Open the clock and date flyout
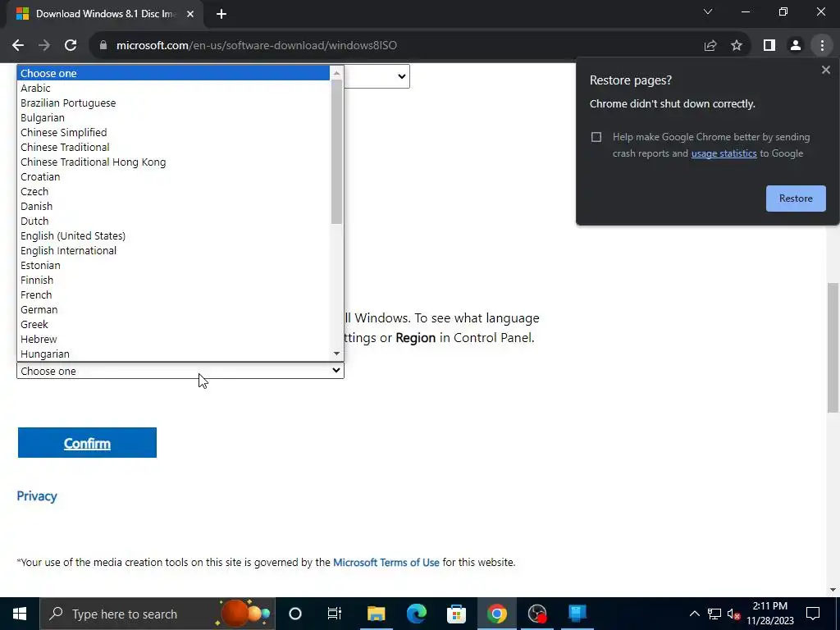This screenshot has height=630, width=840. tap(770, 614)
